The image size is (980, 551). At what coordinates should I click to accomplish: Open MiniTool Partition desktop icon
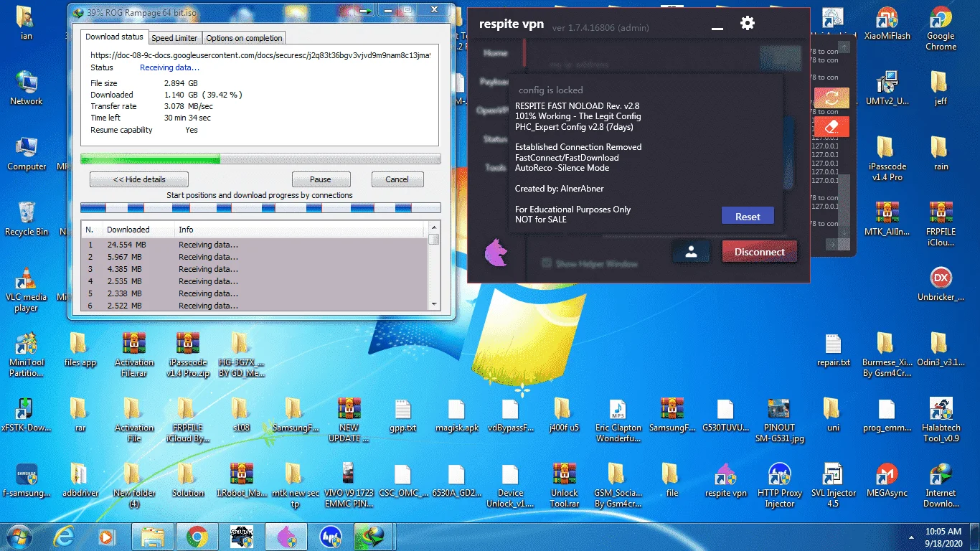[27, 355]
